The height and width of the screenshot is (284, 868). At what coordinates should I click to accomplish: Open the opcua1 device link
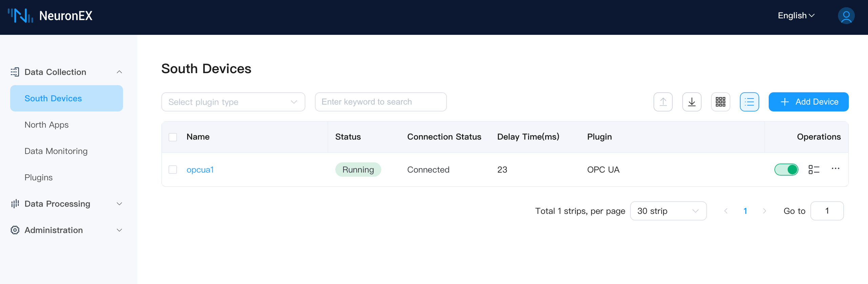pos(200,170)
